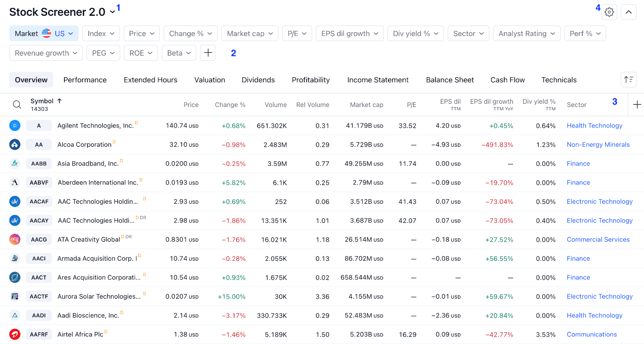Switch to the Technicals tab
This screenshot has width=644, height=344.
coord(559,79)
